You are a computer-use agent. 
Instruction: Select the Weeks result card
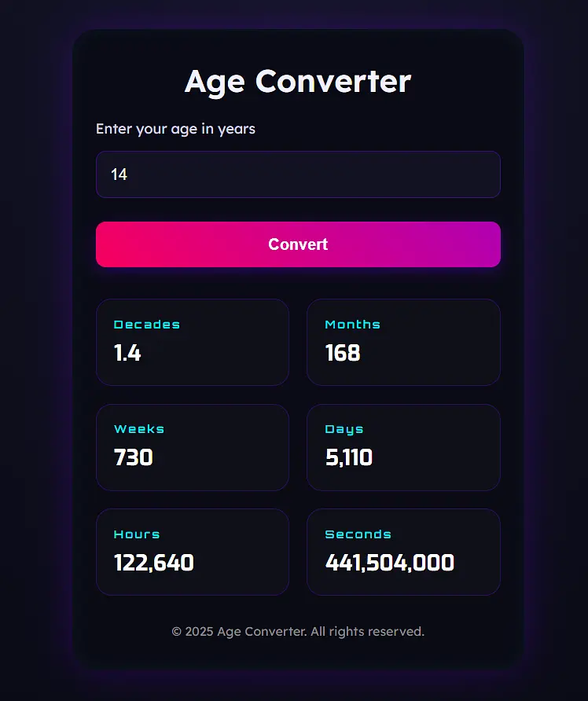coord(193,447)
